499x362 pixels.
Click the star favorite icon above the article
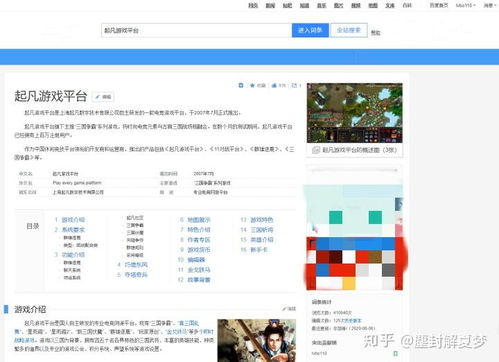point(252,86)
